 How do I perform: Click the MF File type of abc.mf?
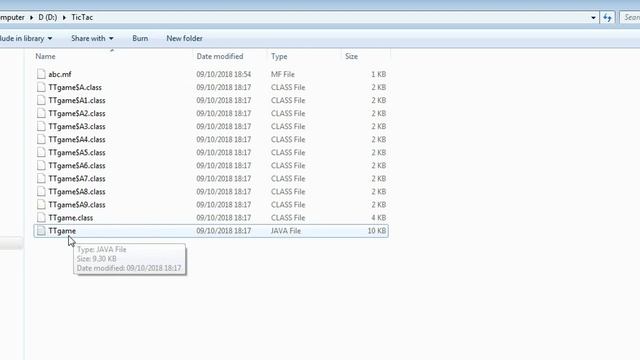tap(283, 74)
